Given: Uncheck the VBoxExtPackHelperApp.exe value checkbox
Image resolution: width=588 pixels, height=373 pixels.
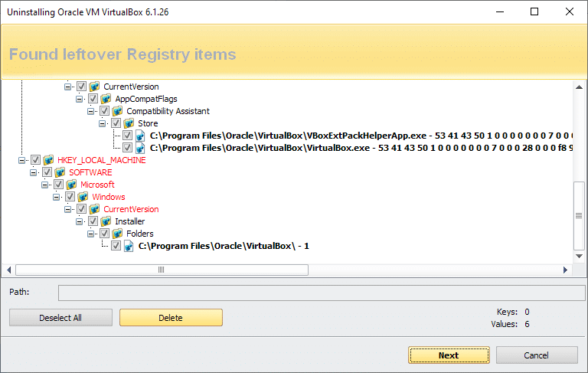Looking at the screenshot, I should 128,136.
